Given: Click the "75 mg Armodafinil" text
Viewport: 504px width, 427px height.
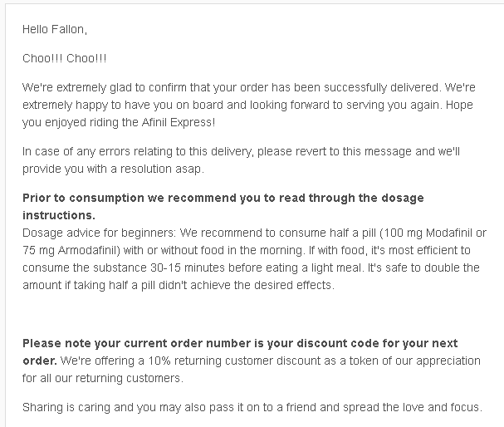Looking at the screenshot, I should (x=69, y=250).
